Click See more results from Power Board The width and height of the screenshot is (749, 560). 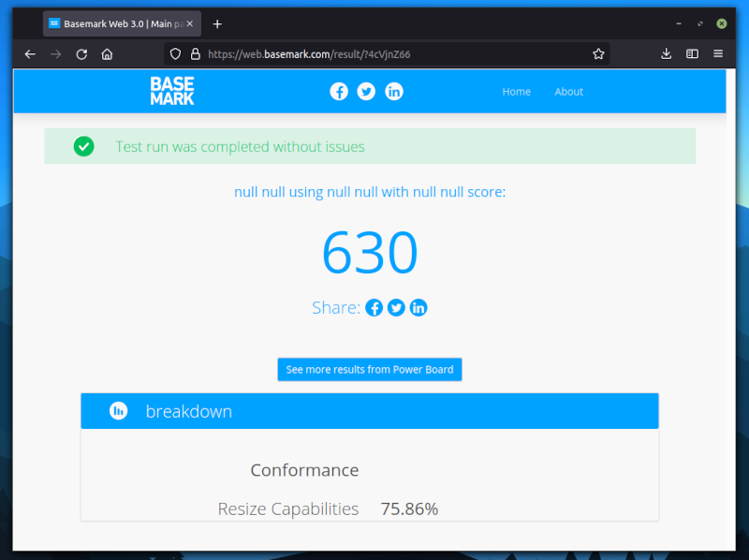(370, 369)
